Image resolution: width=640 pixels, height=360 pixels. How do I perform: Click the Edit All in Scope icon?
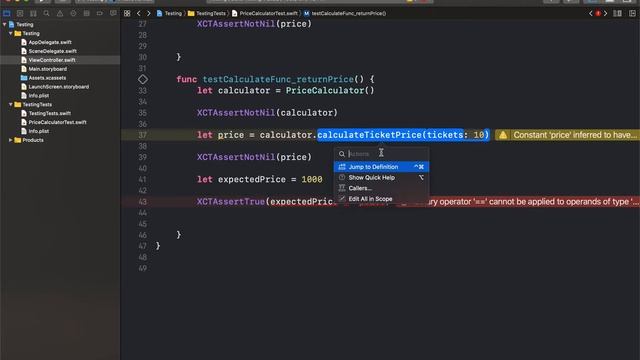pos(342,199)
